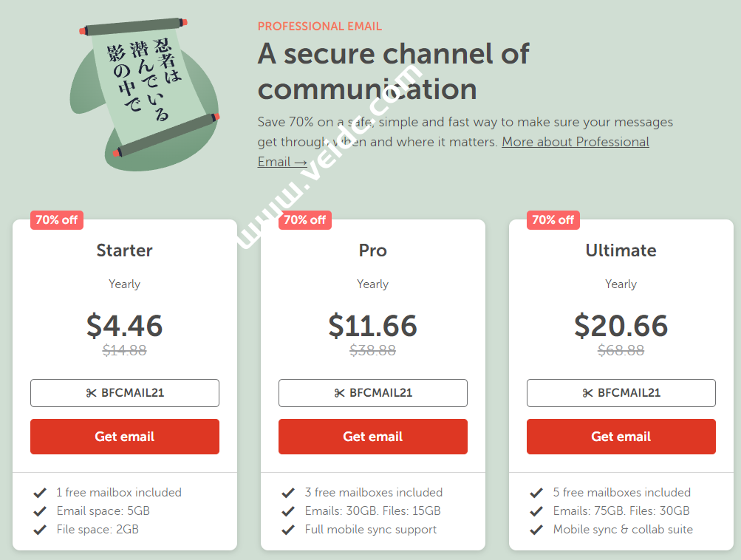
Task: Click scissors icon in Ultimate coupon box
Action: click(x=588, y=393)
